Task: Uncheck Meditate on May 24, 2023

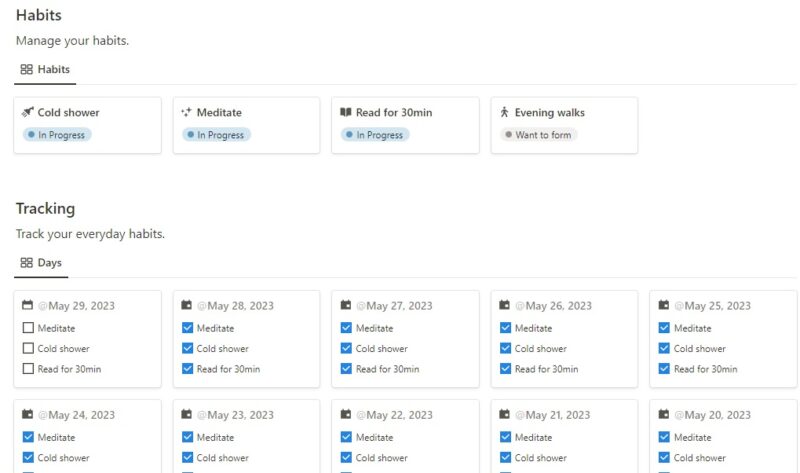Action: click(x=29, y=437)
